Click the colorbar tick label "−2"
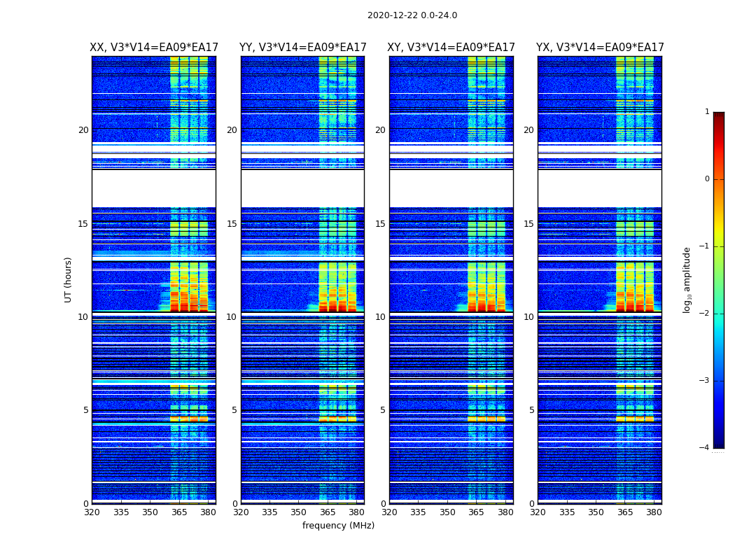 pos(704,314)
